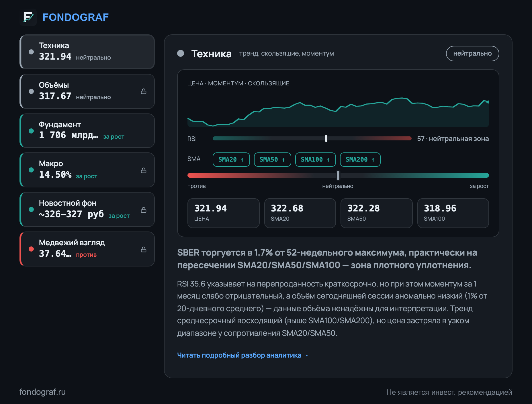Select the Медвежий взгляд card
This screenshot has height=404, width=532.
[x=87, y=249]
